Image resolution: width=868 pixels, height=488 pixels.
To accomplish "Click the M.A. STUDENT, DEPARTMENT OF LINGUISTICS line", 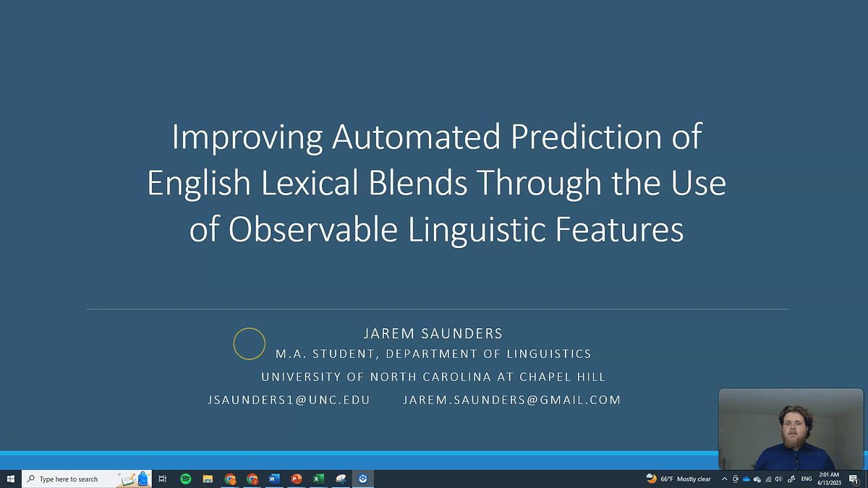I will [433, 354].
